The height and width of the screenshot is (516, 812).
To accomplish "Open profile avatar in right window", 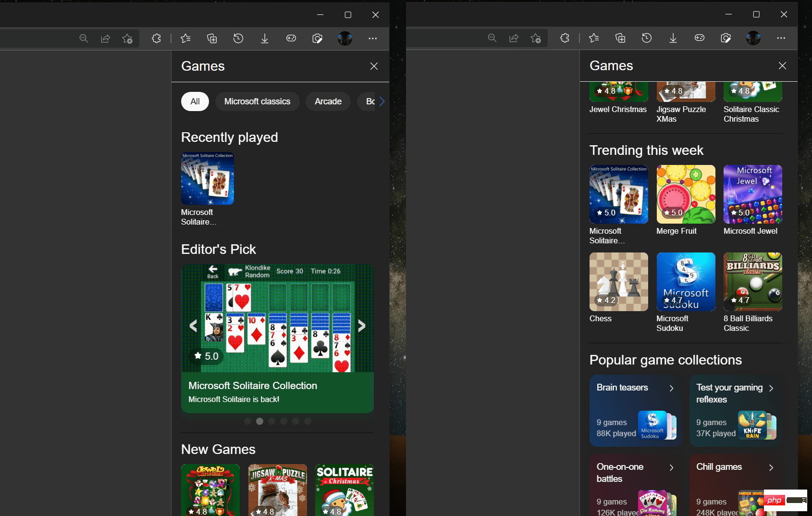I will pyautogui.click(x=753, y=38).
